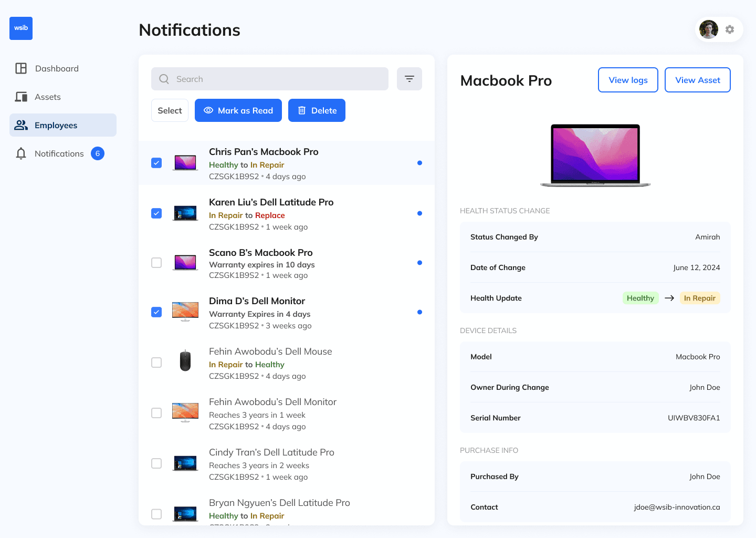Click Mark as Read button
The height and width of the screenshot is (538, 756).
click(238, 110)
